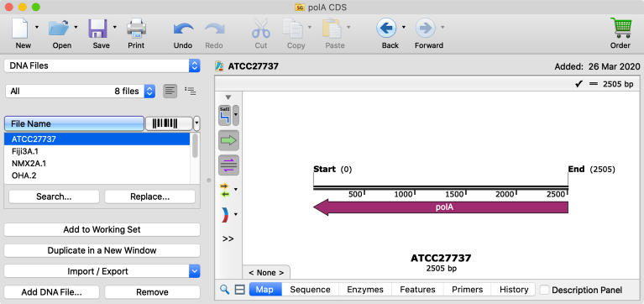Viewport: 644px width, 304px height.
Task: Select the compact list view icon
Action: pyautogui.click(x=170, y=92)
